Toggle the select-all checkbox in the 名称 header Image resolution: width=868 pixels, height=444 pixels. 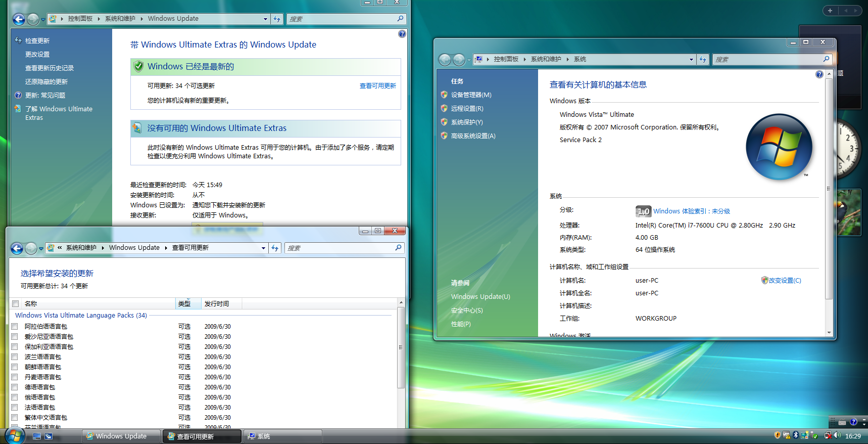15,304
